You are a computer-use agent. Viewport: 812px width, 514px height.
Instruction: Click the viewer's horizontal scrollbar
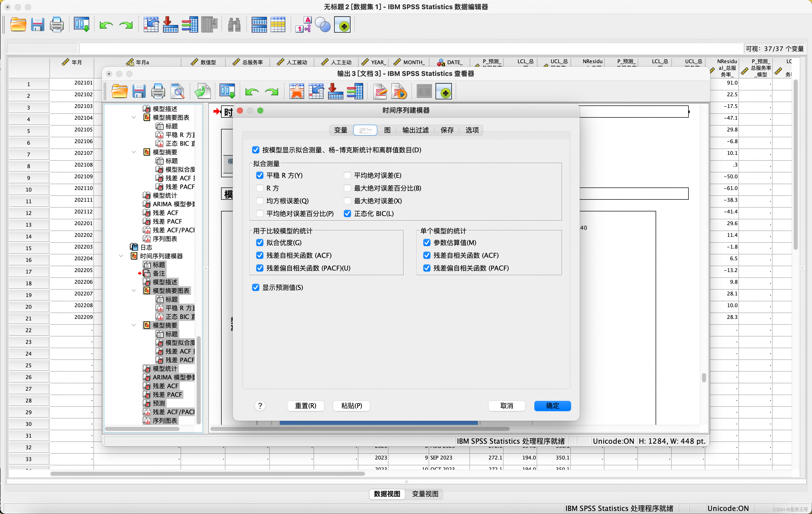coord(359,429)
